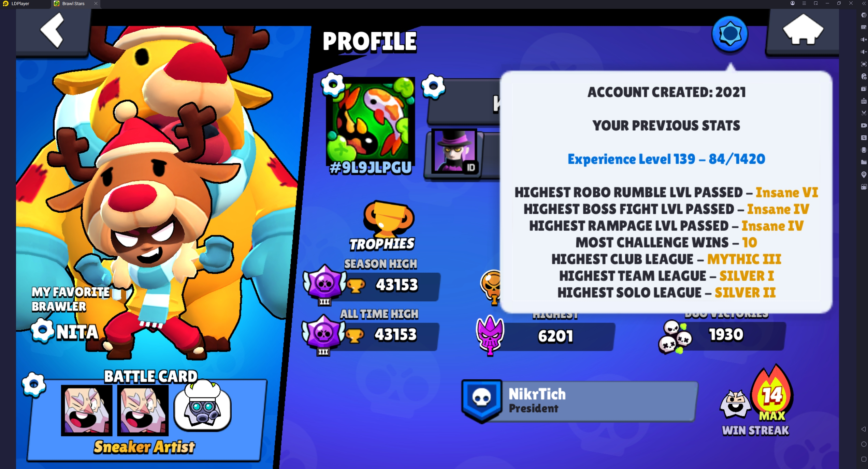Check duo victories 1930 stat
The height and width of the screenshot is (469, 868).
(x=722, y=335)
